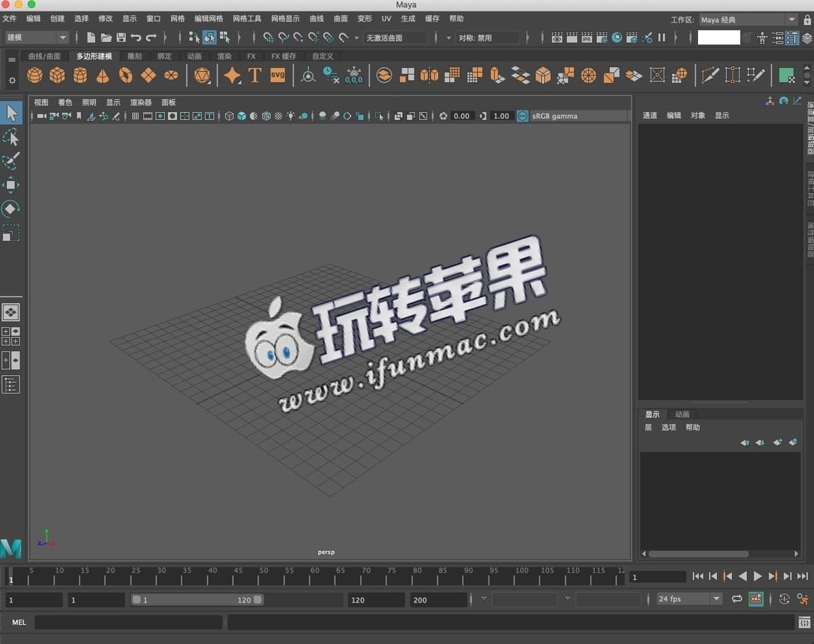The height and width of the screenshot is (644, 814).
Task: Click the freeze transformations snowflake icon
Action: (353, 75)
